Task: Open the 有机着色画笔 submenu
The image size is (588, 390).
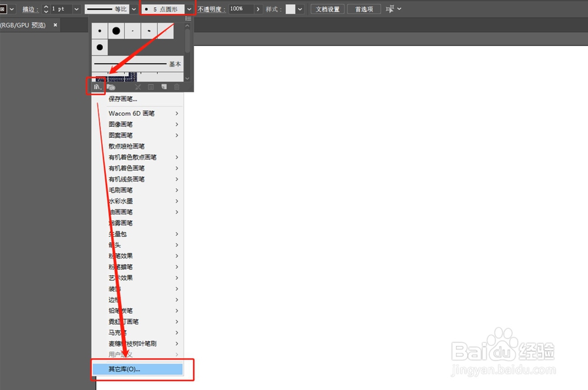Action: [x=138, y=168]
